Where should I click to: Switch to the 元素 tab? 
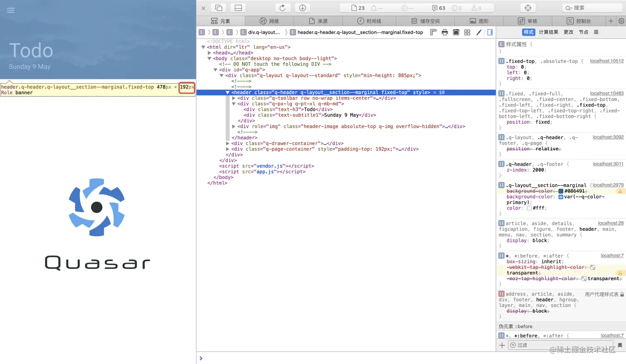(x=221, y=21)
